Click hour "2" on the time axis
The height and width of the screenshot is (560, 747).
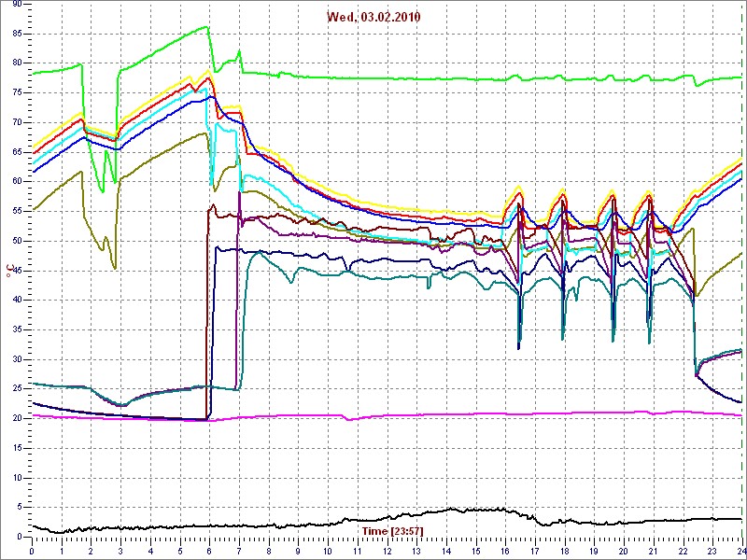[91, 551]
